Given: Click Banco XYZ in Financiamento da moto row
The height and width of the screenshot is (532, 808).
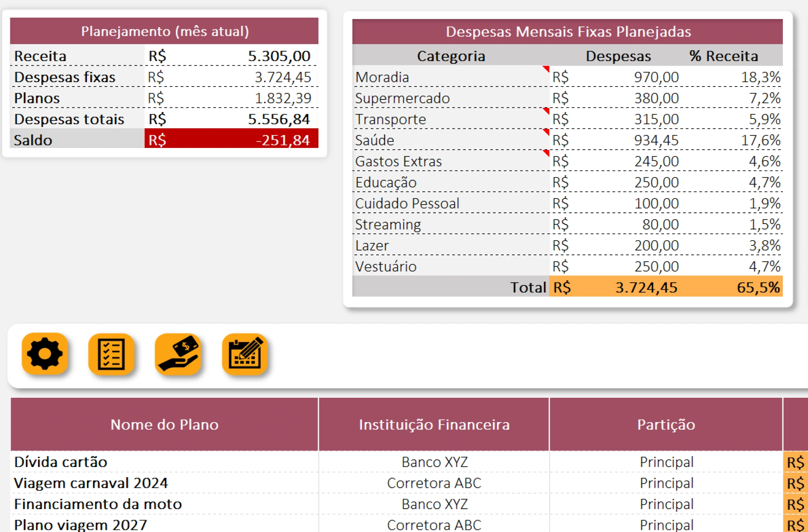Looking at the screenshot, I should coord(435,504).
